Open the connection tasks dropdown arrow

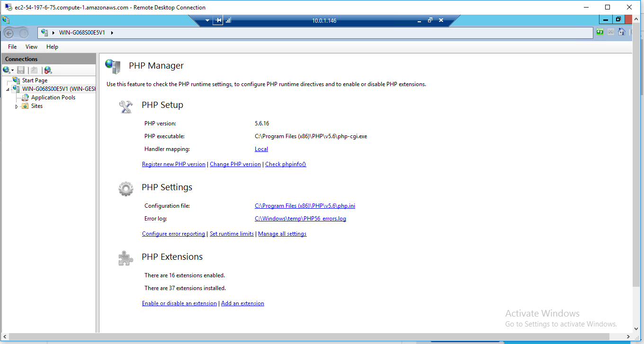[x=12, y=70]
